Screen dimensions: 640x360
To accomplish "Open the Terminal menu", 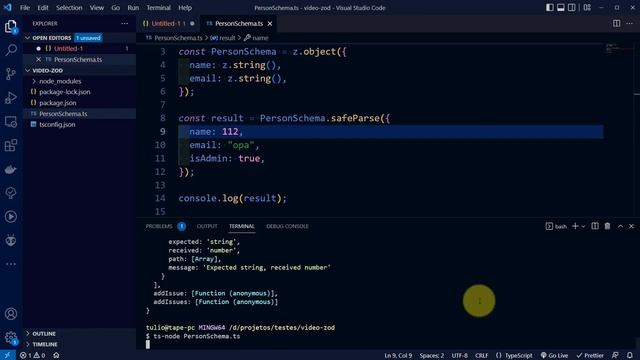I will tap(158, 8).
